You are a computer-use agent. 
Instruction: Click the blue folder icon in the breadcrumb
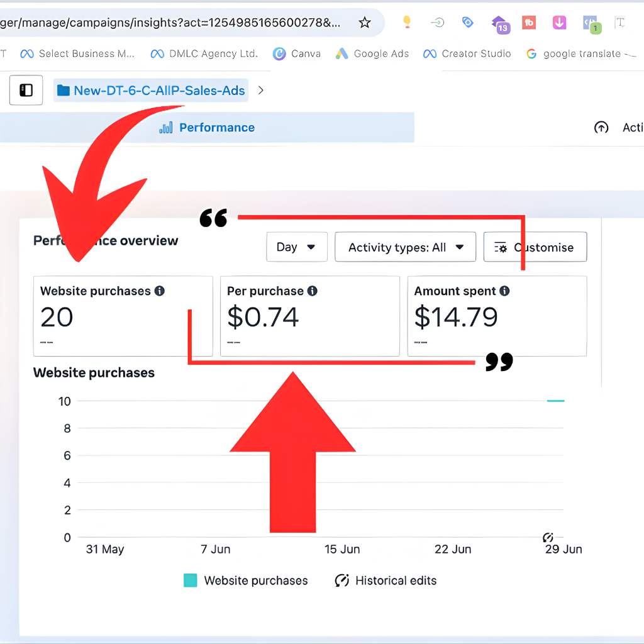pos(64,90)
